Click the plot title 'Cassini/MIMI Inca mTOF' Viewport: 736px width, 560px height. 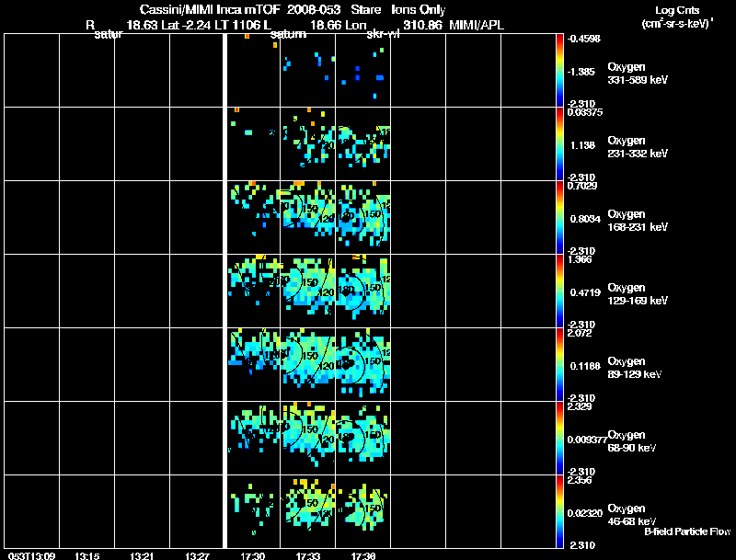click(x=210, y=10)
